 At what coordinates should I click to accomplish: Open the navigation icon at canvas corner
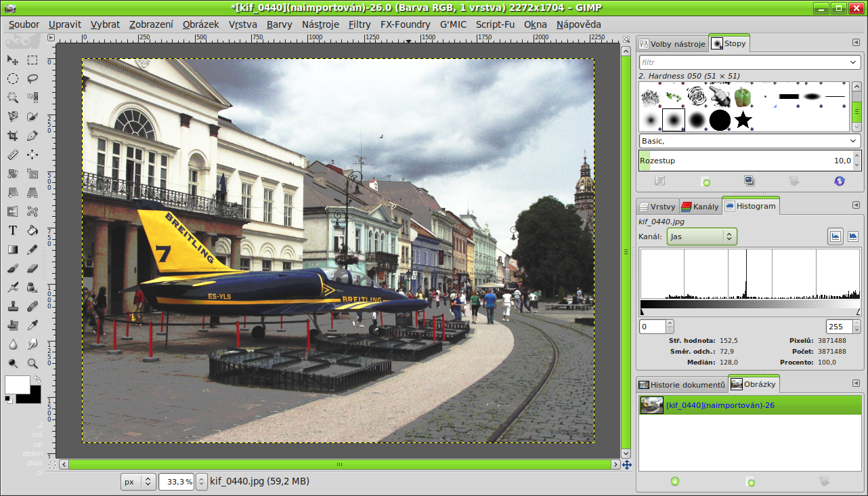pyautogui.click(x=627, y=465)
